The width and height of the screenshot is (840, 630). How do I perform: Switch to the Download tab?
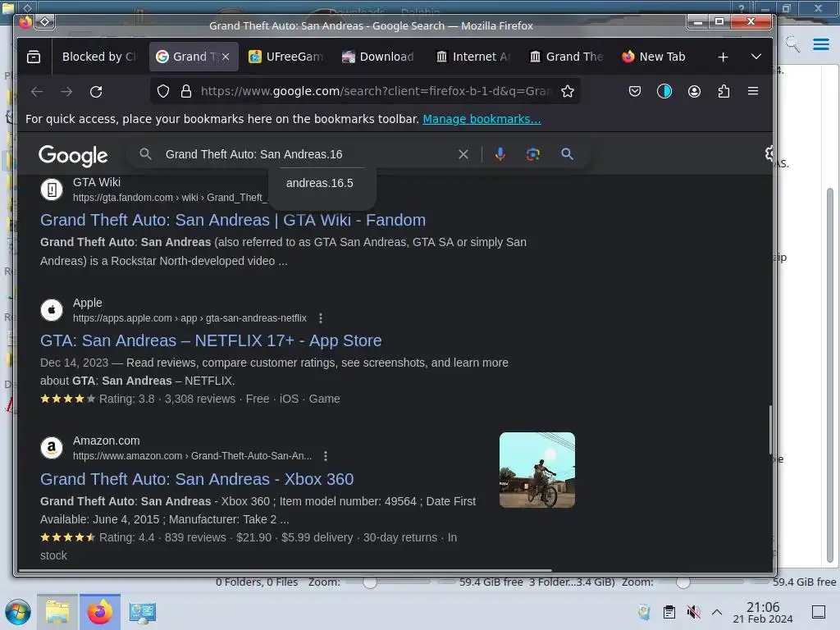[x=378, y=57]
